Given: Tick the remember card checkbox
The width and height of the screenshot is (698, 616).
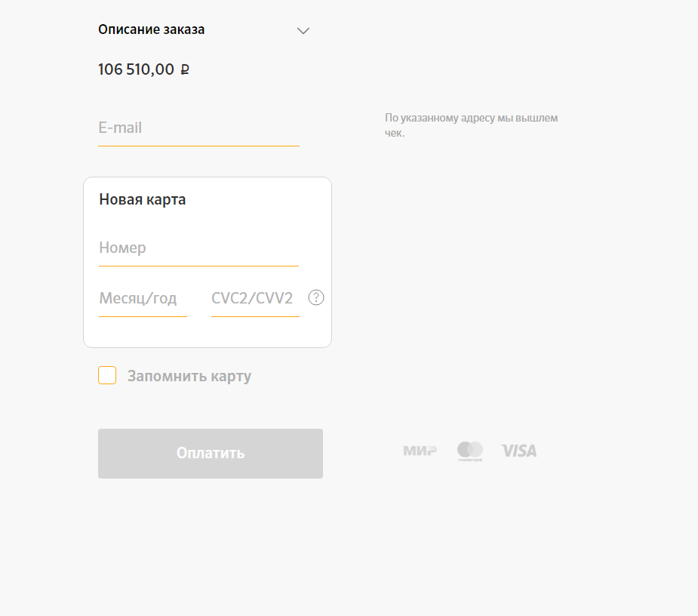Looking at the screenshot, I should 107,375.
